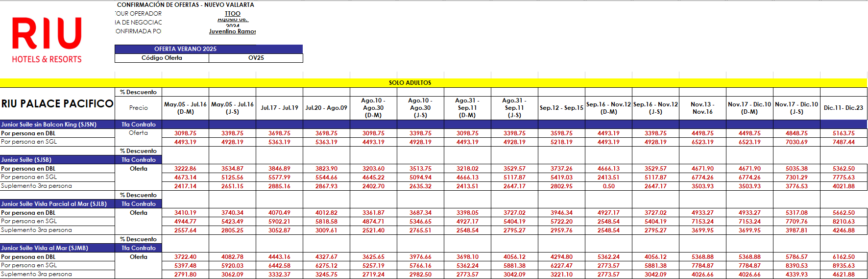Click the yellow 'SOLO ADULTOS' banner

coord(434,83)
